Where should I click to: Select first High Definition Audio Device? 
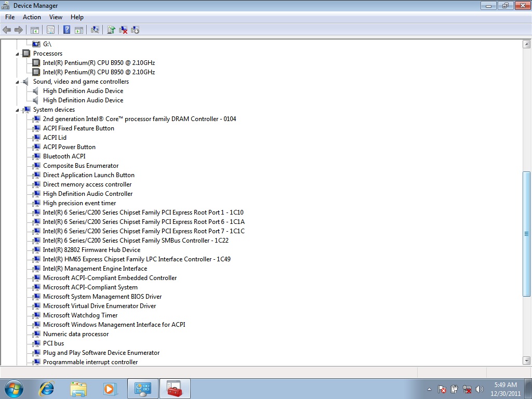83,91
